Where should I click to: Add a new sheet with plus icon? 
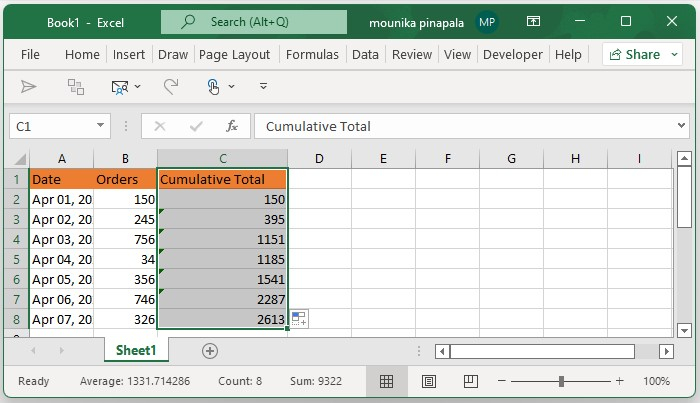(x=210, y=351)
